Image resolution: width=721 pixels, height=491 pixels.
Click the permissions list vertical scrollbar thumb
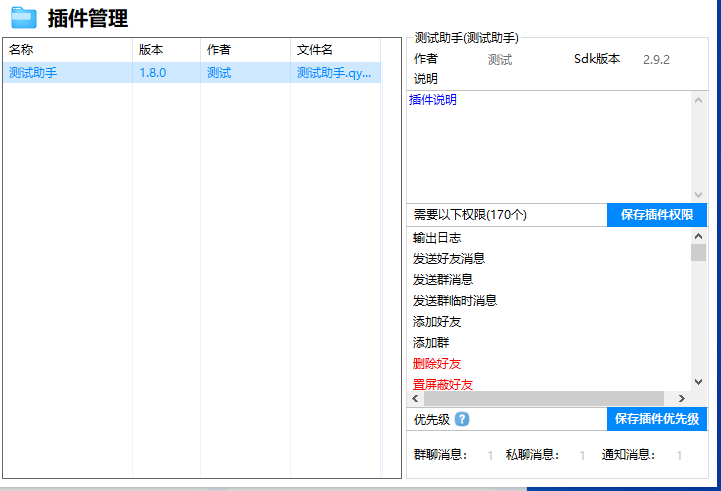[x=698, y=252]
